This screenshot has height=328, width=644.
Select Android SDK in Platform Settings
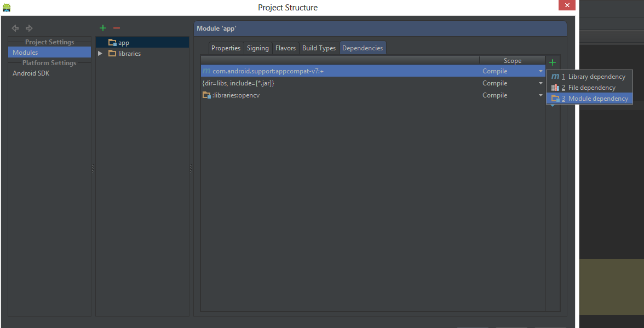pos(31,73)
